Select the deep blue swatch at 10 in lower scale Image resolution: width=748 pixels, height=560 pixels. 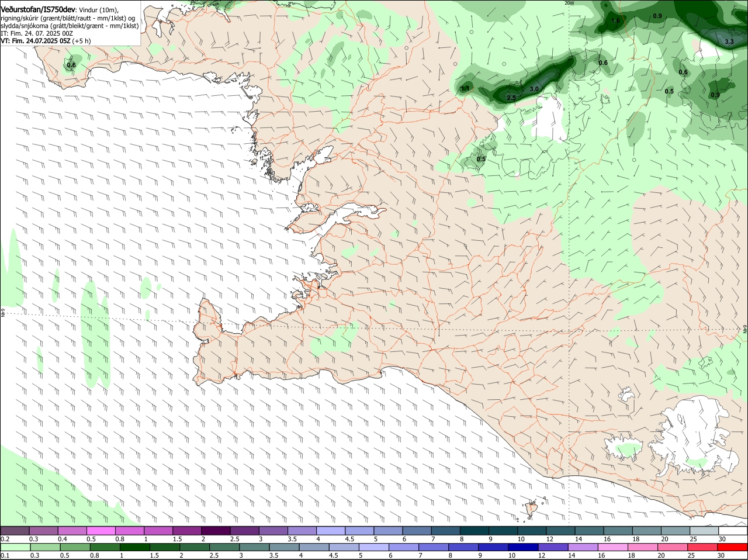tap(523, 547)
